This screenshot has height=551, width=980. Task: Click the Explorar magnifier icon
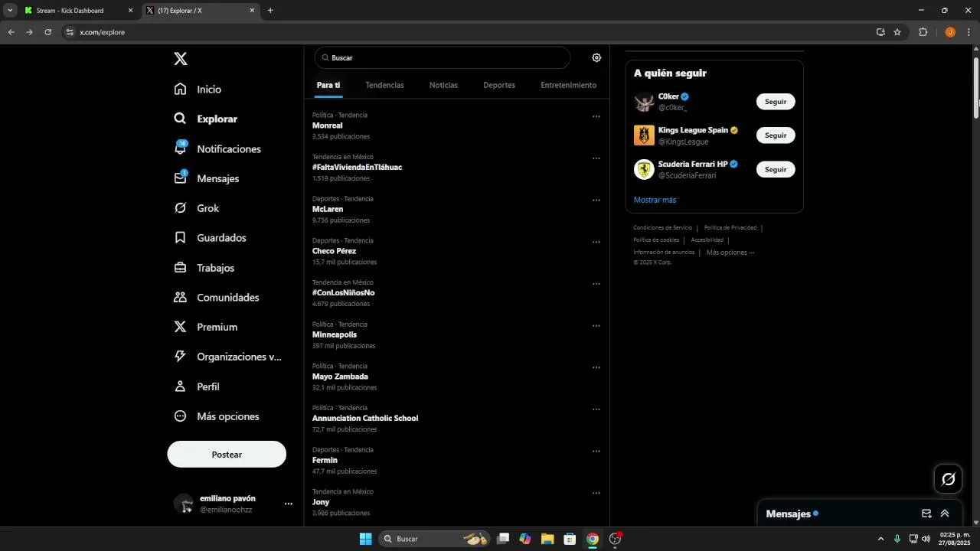[x=180, y=119]
